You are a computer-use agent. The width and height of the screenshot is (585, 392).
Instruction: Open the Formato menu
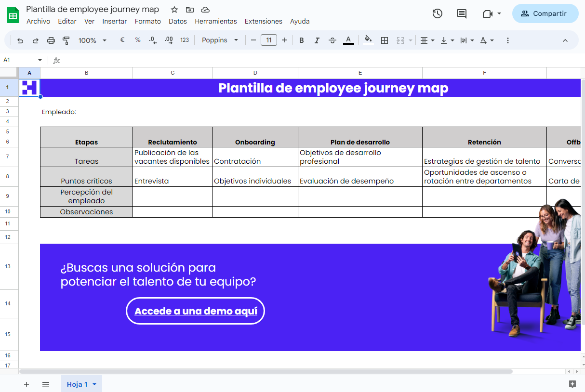147,21
